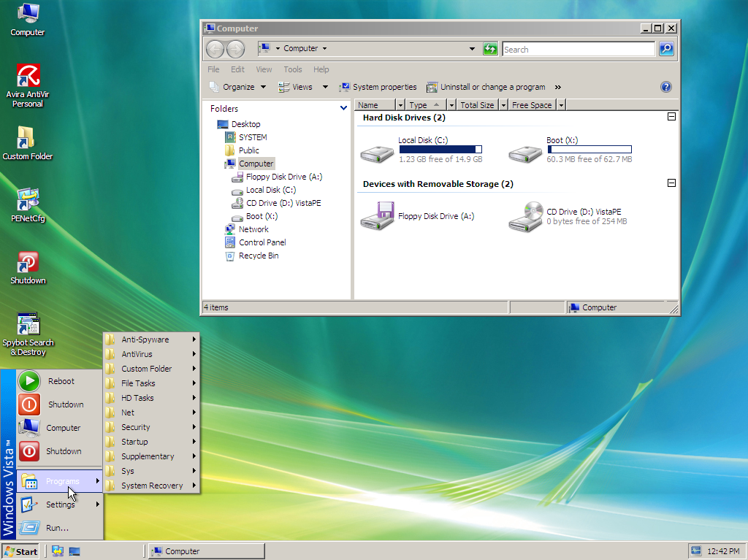
Task: Click the Type column header
Action: point(426,105)
